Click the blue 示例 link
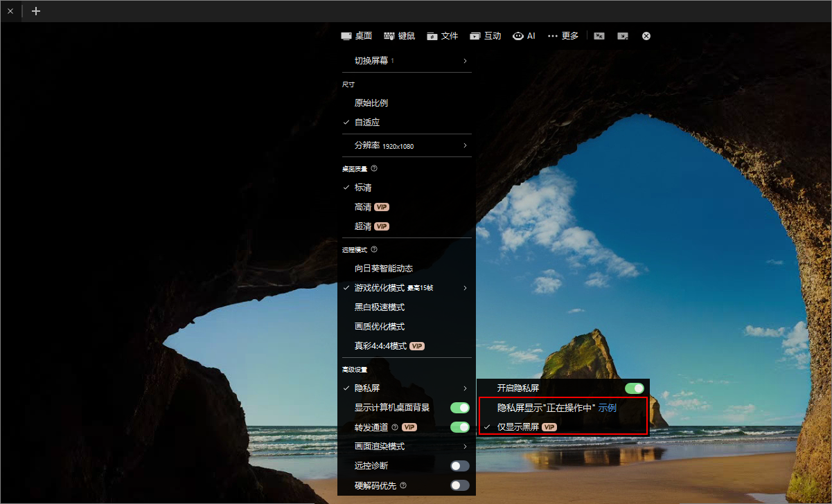The width and height of the screenshot is (832, 504). [x=608, y=408]
